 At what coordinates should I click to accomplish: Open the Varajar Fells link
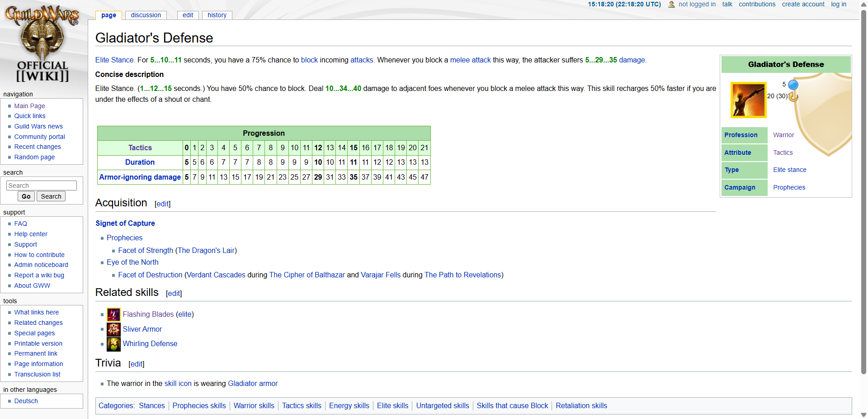381,275
